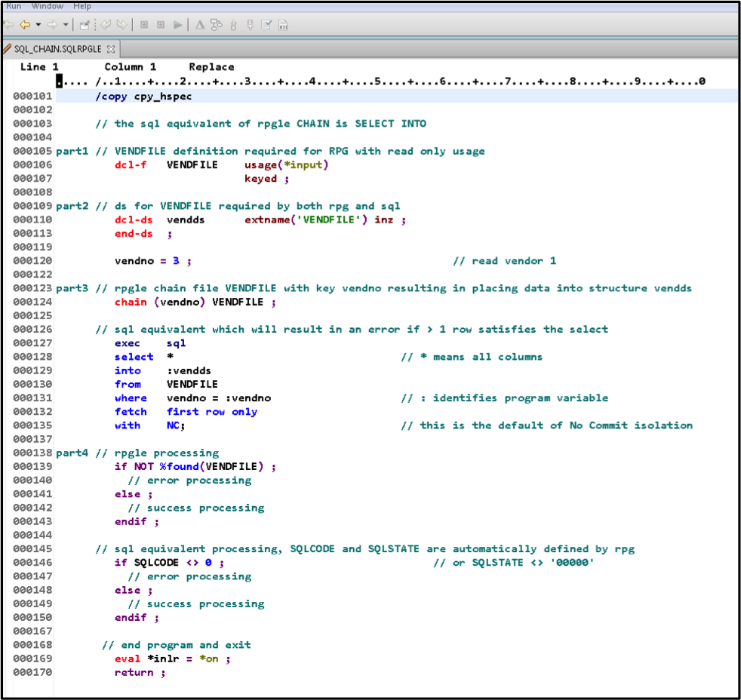Click line number 000101 in the prefix area
This screenshot has width=741, height=700.
32,96
